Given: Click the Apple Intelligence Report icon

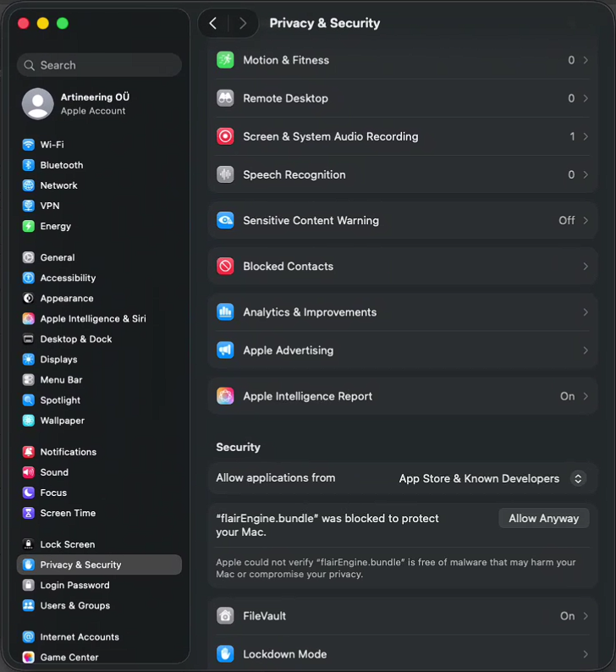Looking at the screenshot, I should tap(225, 396).
